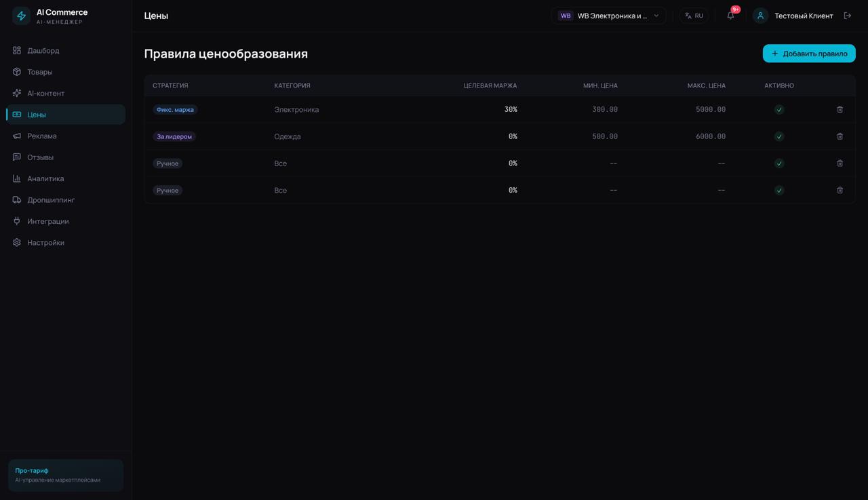The image size is (868, 500).
Task: Expand the WB Электроника store selector
Action: [x=608, y=16]
